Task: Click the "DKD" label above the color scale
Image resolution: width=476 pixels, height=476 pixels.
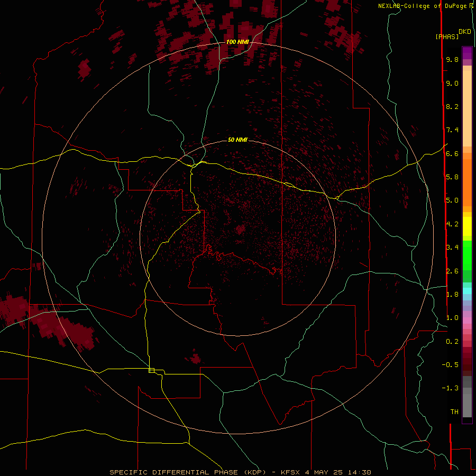Action: (x=465, y=32)
